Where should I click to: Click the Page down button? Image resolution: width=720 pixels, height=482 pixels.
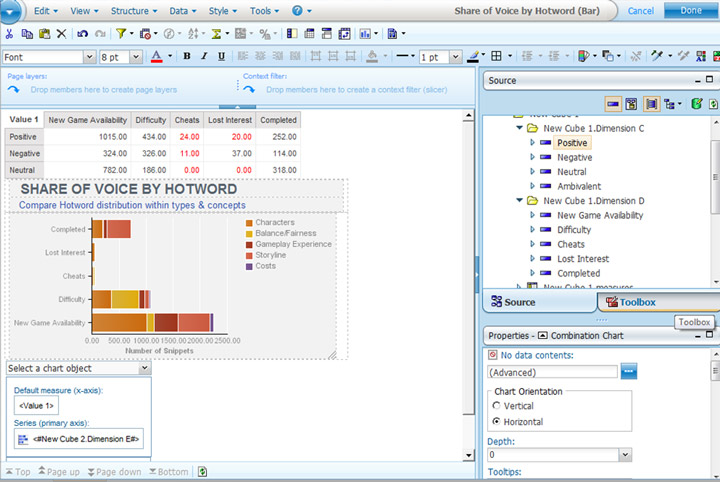coord(114,471)
